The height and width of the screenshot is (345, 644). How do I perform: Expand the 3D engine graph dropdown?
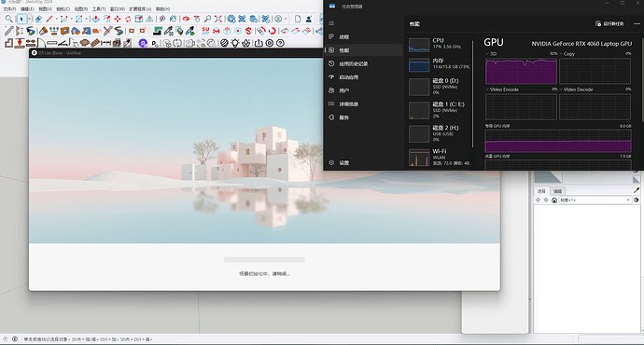tap(487, 54)
